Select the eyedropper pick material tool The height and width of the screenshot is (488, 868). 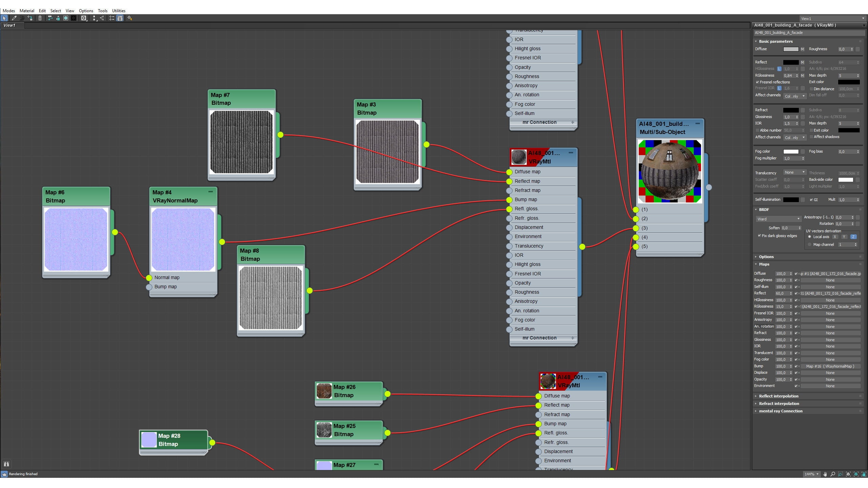14,18
